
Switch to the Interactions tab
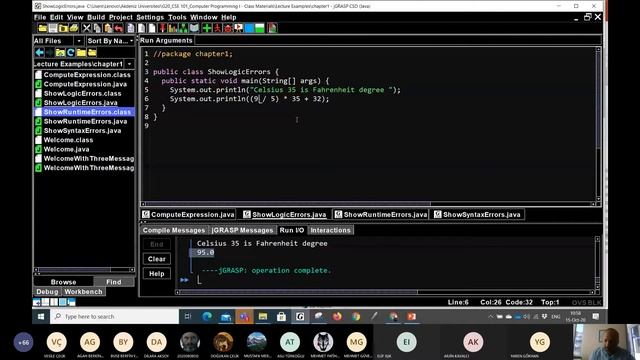click(x=330, y=230)
